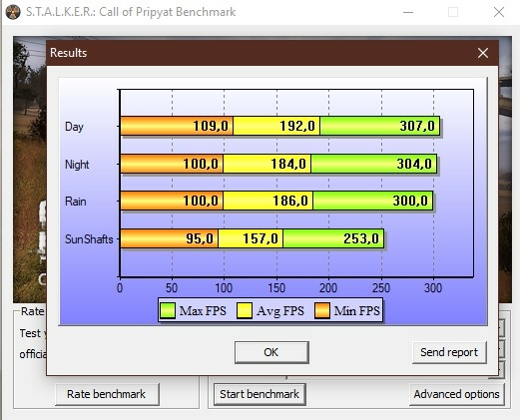This screenshot has height=420, width=520.
Task: Close the Results dialog
Action: [483, 53]
